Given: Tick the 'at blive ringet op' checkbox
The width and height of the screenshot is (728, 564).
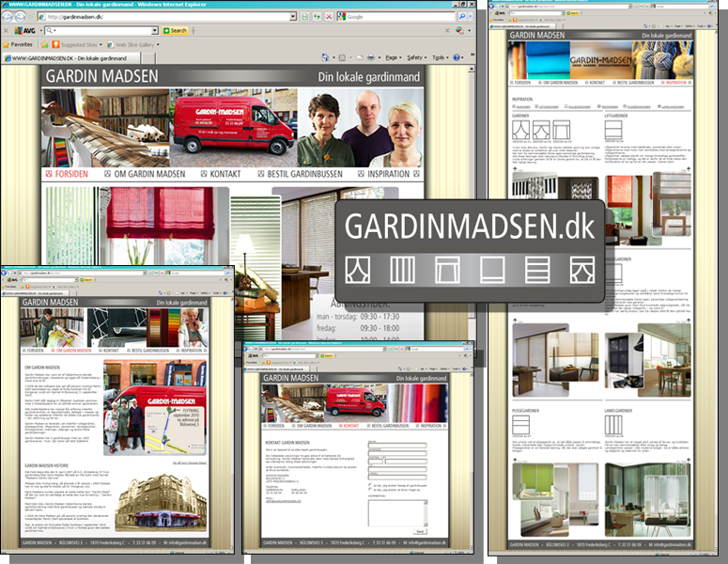Looking at the screenshot, I should 370,491.
